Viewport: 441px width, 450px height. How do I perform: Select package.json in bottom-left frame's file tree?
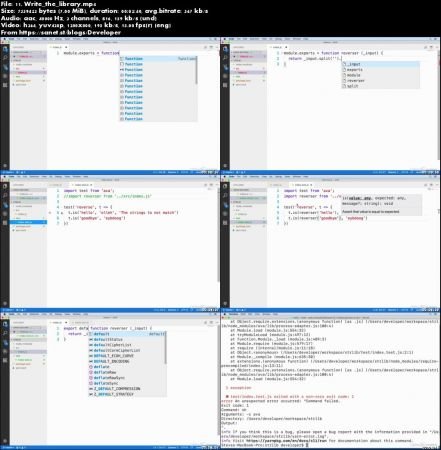coord(23,364)
